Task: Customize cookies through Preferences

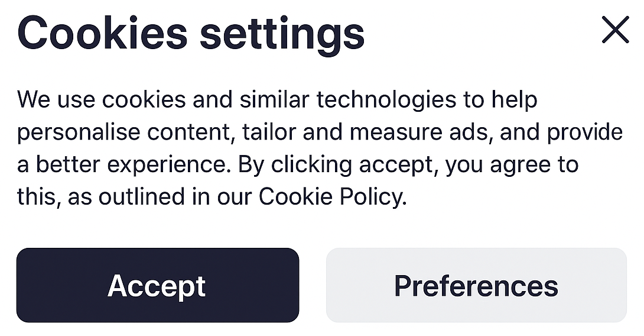Action: click(x=476, y=286)
